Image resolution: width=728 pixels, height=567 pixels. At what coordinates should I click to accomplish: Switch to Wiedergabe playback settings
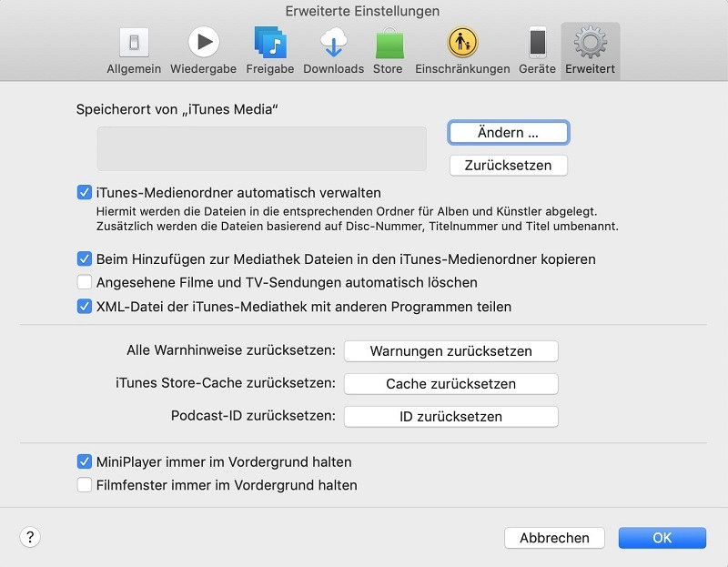click(203, 51)
